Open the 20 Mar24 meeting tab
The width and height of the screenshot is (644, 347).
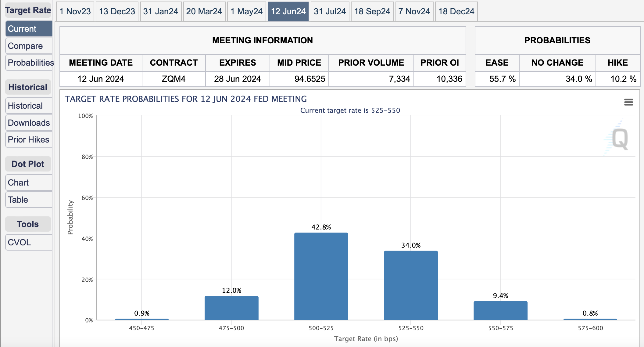[x=204, y=12]
